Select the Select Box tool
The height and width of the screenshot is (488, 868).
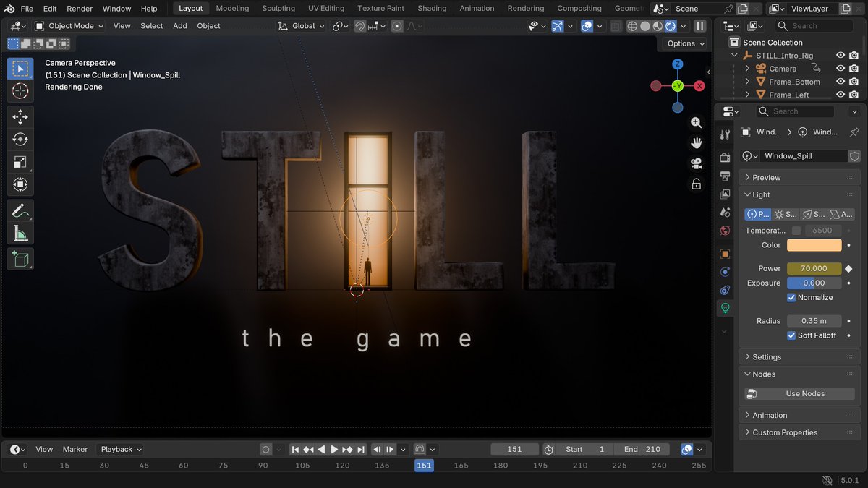coord(20,69)
